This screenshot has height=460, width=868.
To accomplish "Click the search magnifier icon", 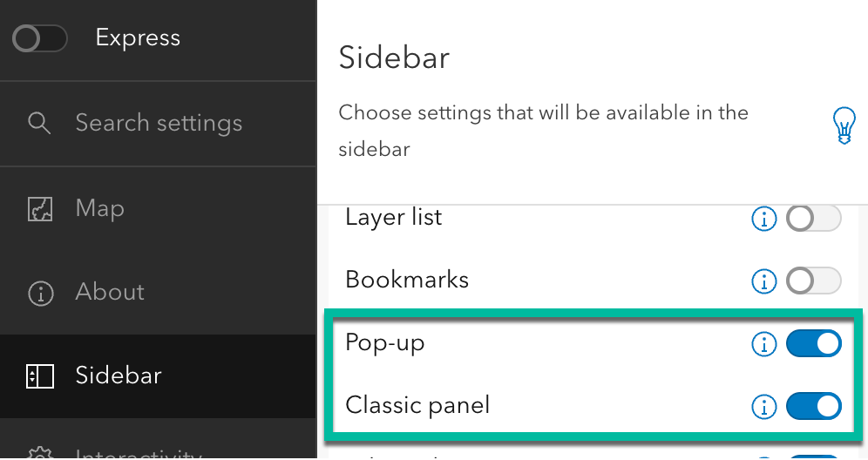I will 39,123.
